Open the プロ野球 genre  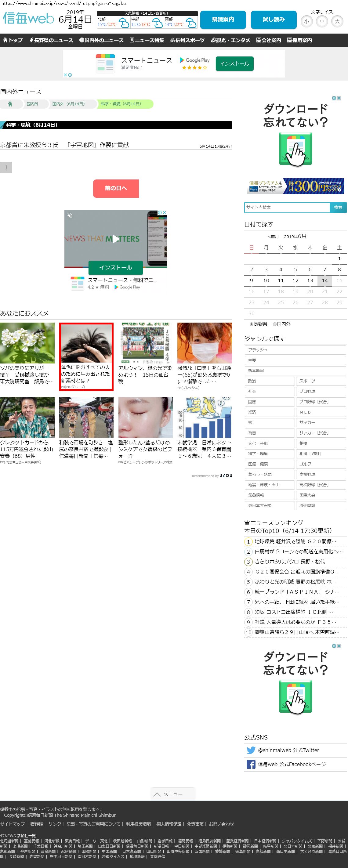[321, 392]
